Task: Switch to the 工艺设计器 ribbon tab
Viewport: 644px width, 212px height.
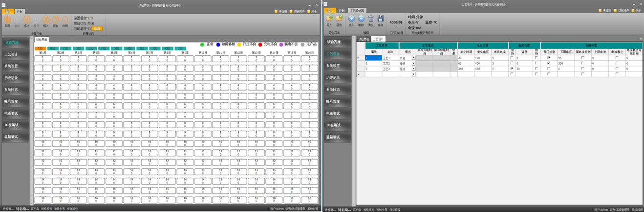Action: coord(357,11)
